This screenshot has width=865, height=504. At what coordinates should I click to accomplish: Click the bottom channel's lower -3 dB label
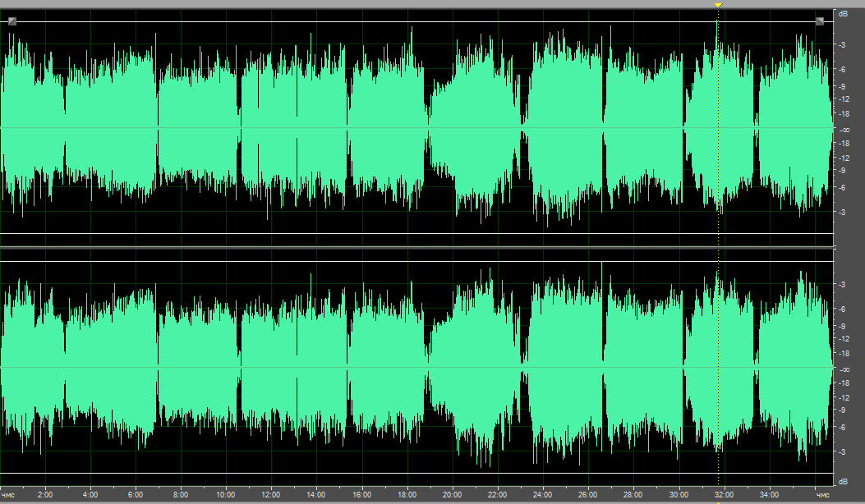tap(843, 452)
